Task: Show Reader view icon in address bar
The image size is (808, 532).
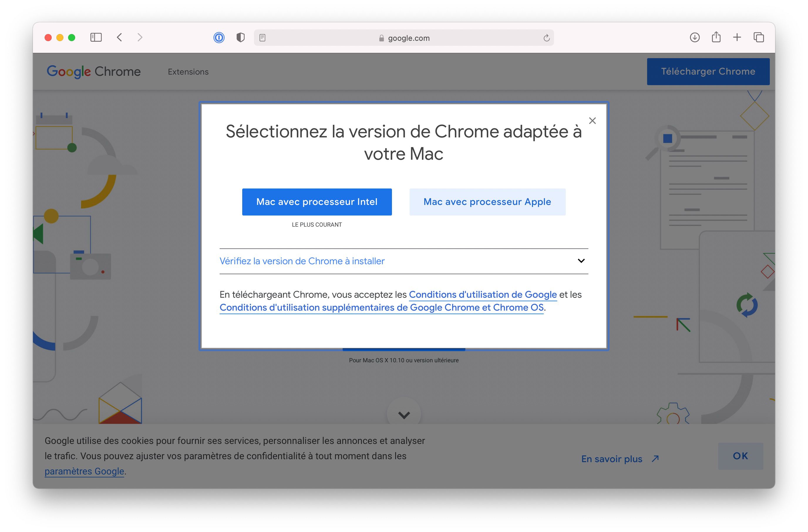Action: coord(262,38)
